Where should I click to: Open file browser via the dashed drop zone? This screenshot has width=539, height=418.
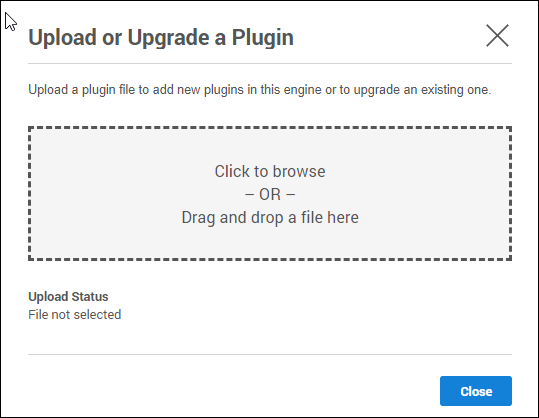(x=270, y=194)
